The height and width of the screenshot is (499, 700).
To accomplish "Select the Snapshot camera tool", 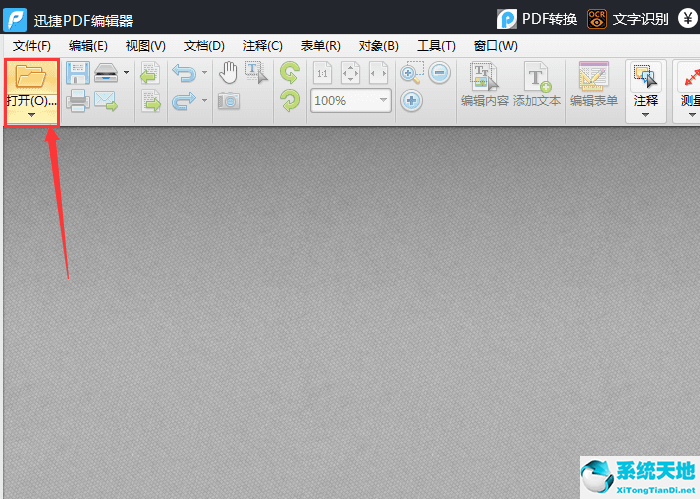I will (x=229, y=101).
